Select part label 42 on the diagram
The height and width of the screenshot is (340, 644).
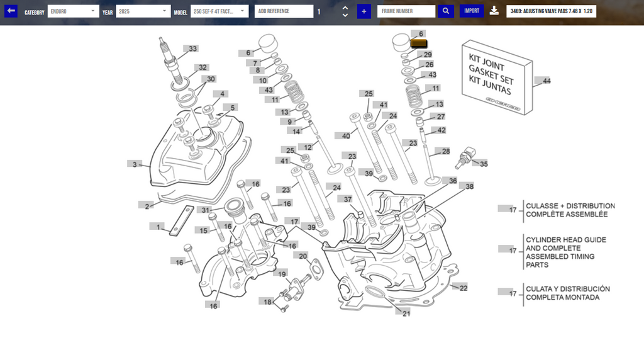click(439, 130)
